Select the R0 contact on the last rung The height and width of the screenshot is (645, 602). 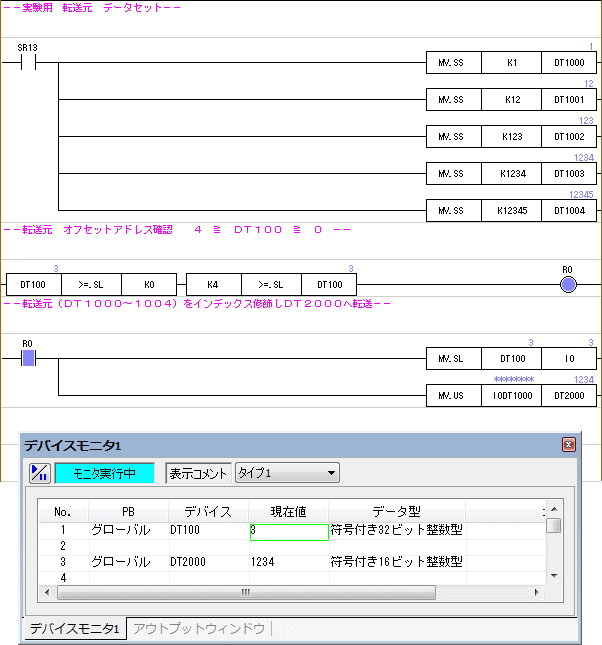click(x=28, y=358)
